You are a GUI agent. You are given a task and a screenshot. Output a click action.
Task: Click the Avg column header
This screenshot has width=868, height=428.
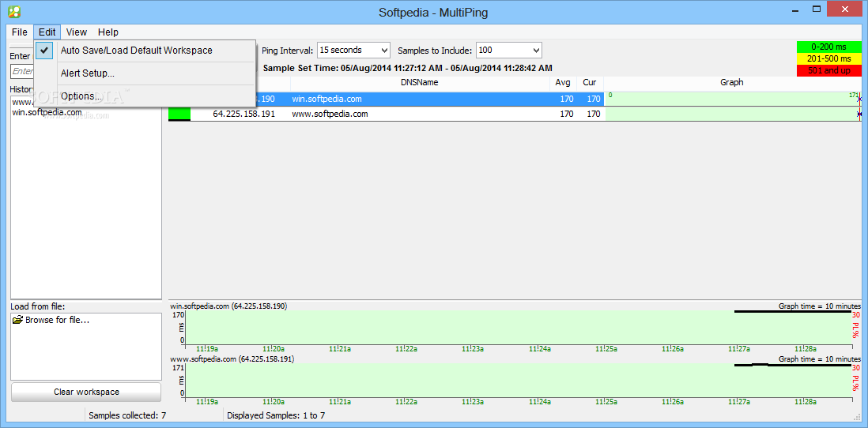coord(563,82)
